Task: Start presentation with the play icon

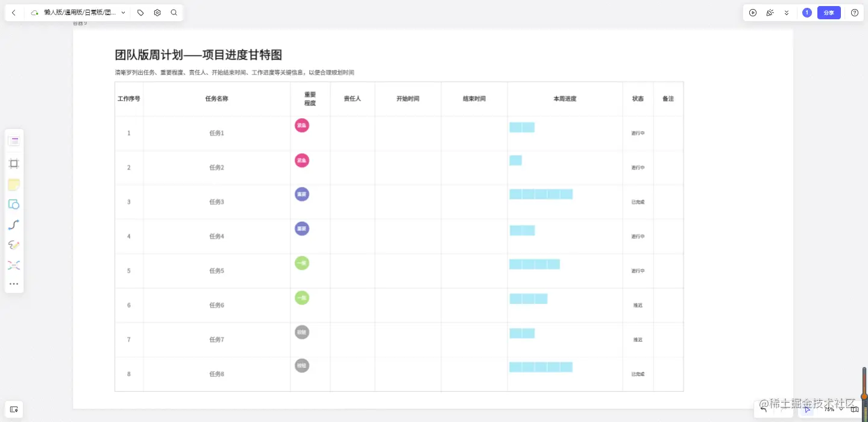Action: [753, 12]
